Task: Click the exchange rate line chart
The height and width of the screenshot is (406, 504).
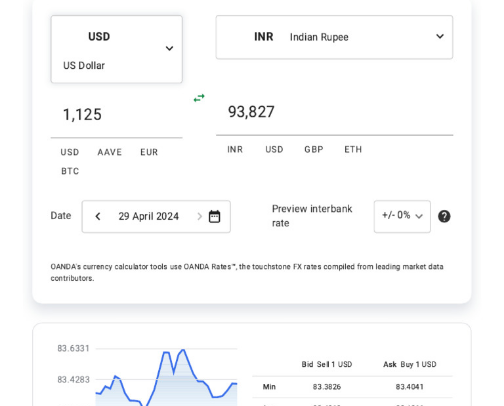Action: (x=166, y=377)
